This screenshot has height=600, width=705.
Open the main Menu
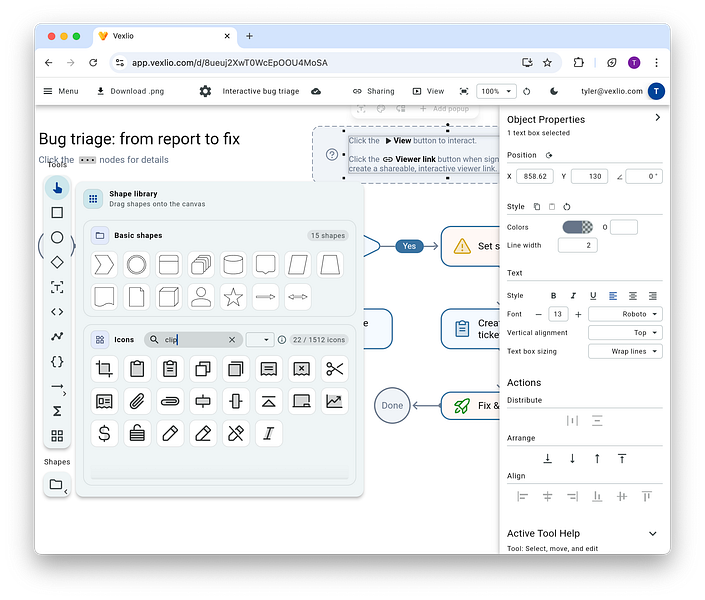click(61, 91)
